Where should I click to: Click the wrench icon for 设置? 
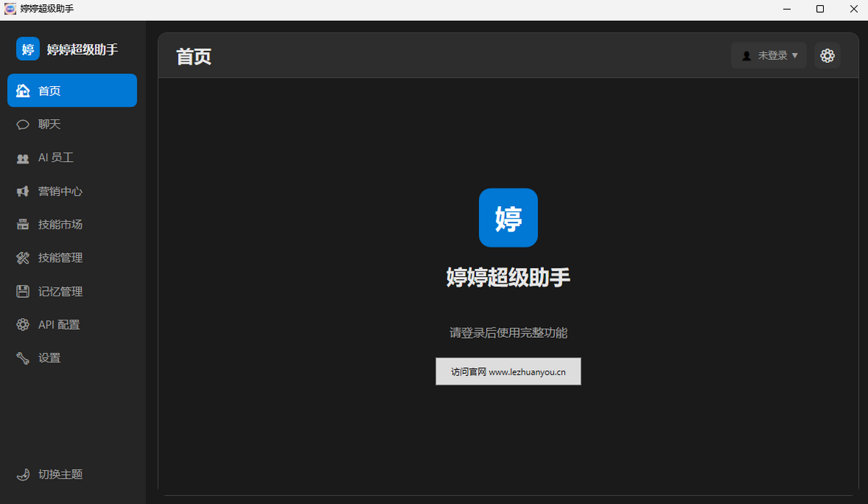tap(23, 358)
